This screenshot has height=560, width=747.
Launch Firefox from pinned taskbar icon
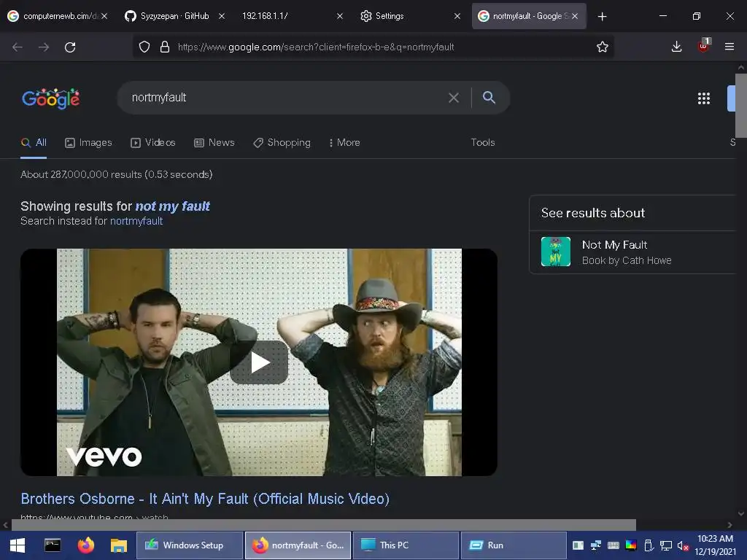click(x=86, y=545)
